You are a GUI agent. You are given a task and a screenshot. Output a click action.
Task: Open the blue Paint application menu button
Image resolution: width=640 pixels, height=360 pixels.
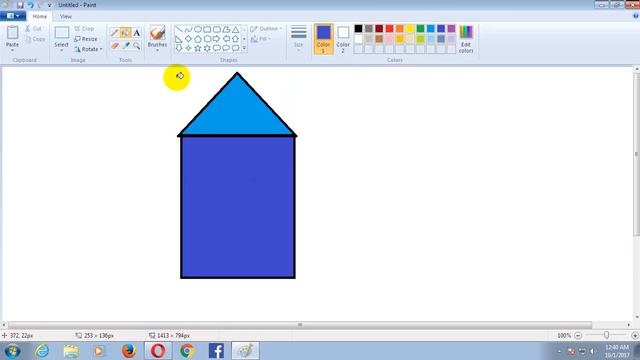point(13,16)
